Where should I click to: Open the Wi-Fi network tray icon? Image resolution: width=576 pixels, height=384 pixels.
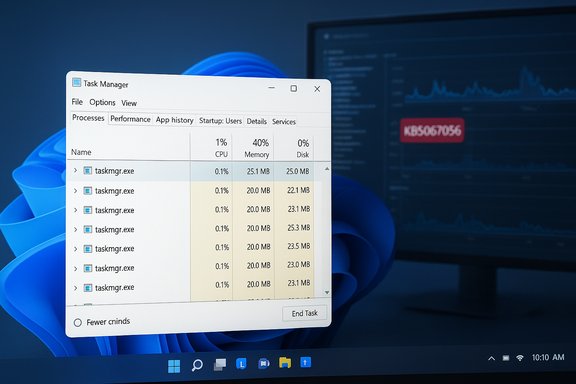[519, 358]
